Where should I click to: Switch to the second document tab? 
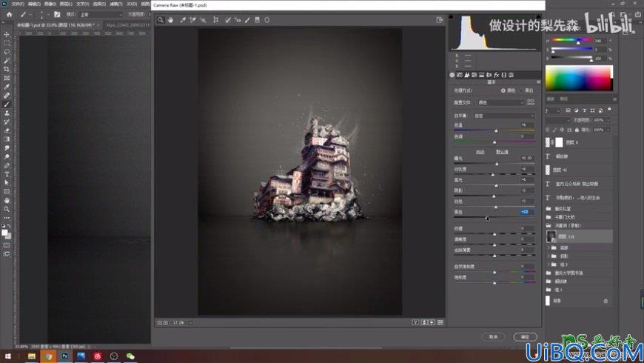pos(128,25)
